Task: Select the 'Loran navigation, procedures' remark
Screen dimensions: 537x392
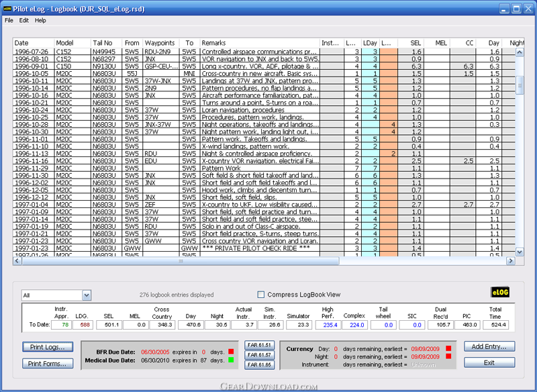Action: click(x=260, y=110)
